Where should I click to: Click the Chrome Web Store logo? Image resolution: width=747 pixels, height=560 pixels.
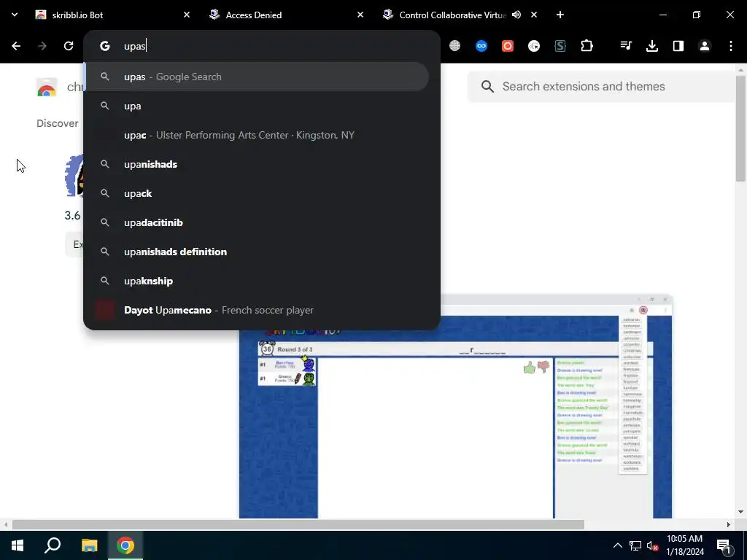point(47,87)
